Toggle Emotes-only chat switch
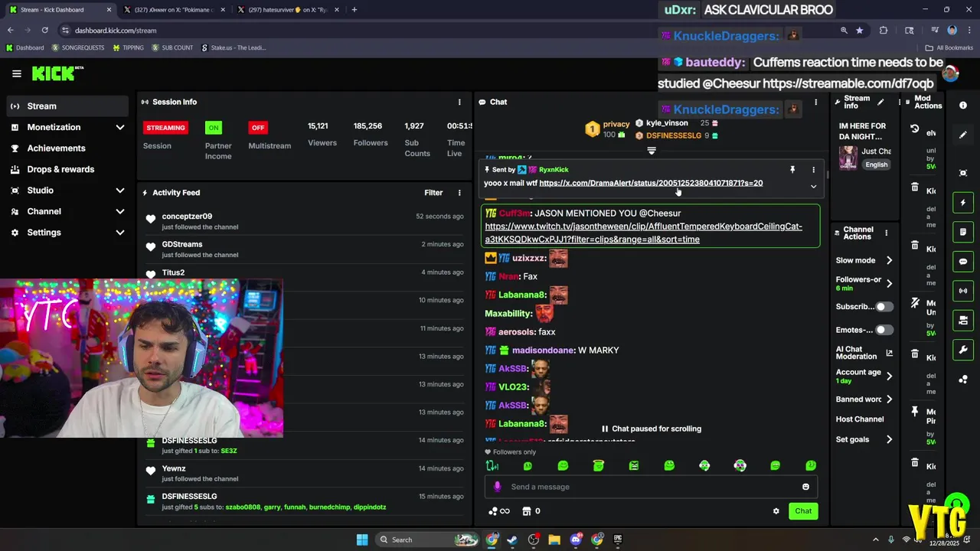This screenshot has width=980, height=551. (884, 330)
